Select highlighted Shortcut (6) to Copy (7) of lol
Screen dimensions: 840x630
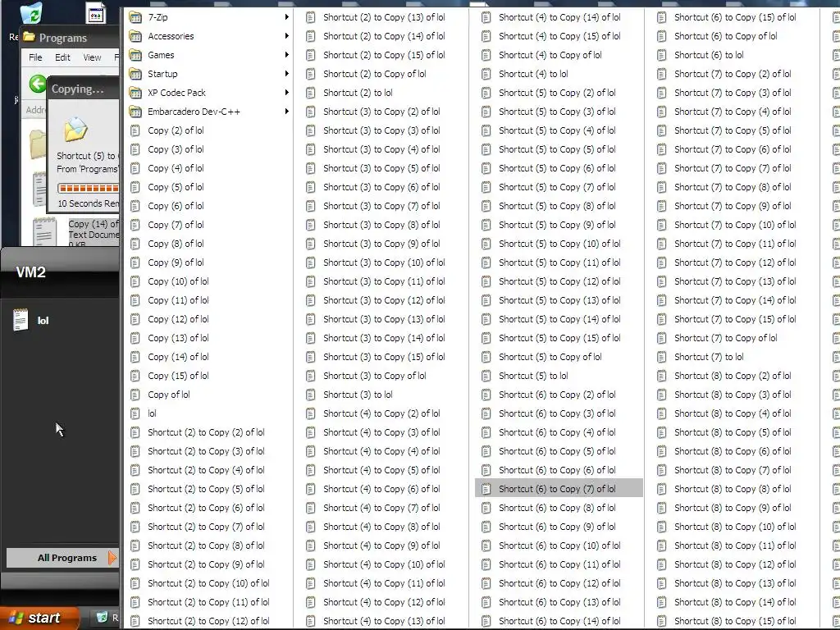(x=559, y=489)
